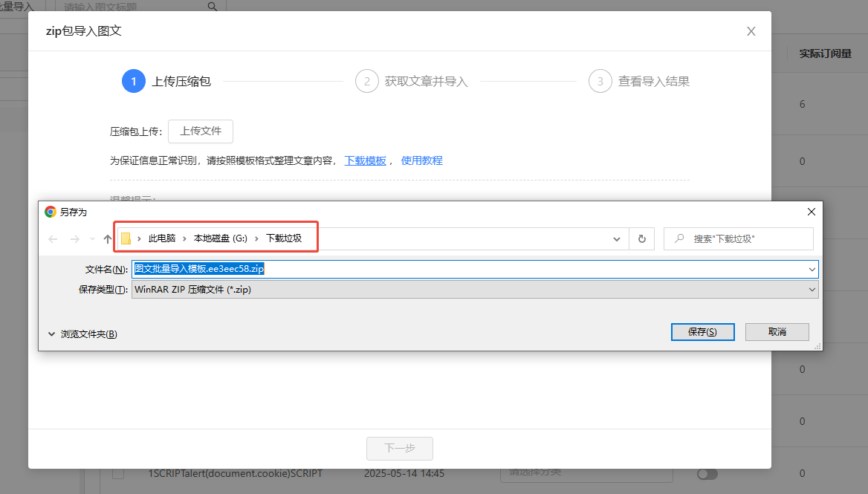This screenshot has height=494, width=868.
Task: Click the 保存(S) button
Action: 702,332
